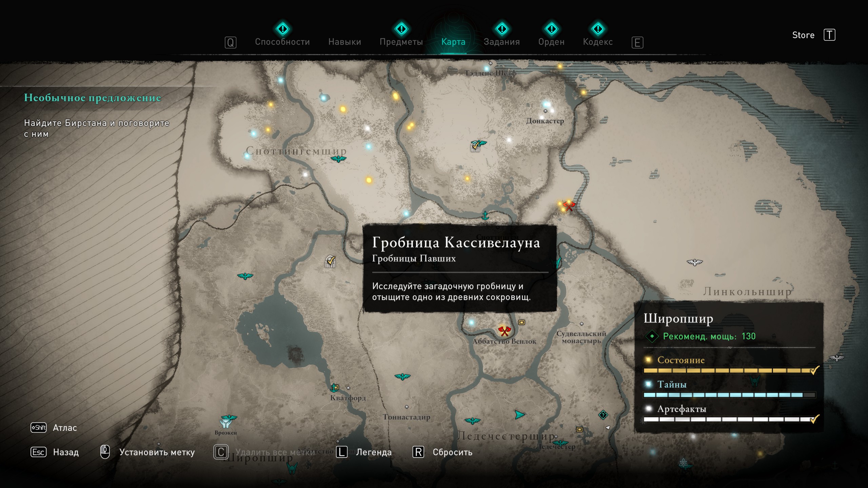Click red crossed-axes raid icon at Абатство Венлок
This screenshot has height=488, width=868.
(x=504, y=331)
